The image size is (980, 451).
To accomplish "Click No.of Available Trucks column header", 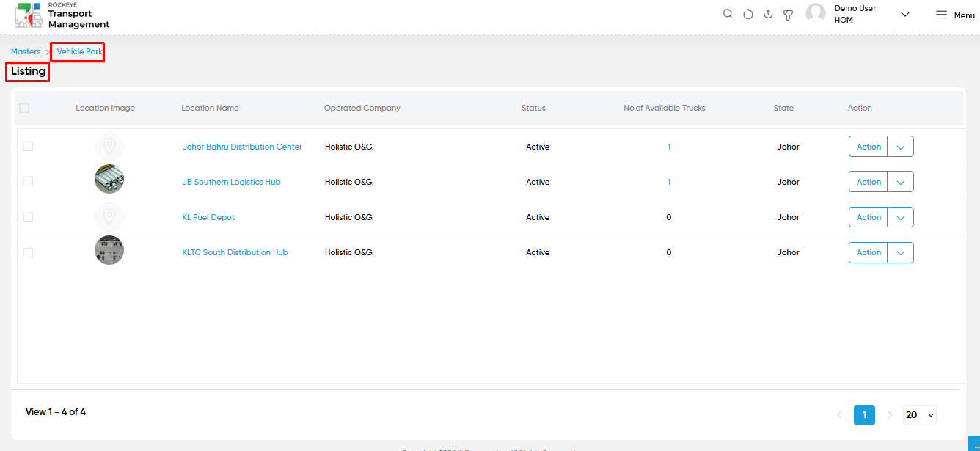I will pyautogui.click(x=665, y=108).
